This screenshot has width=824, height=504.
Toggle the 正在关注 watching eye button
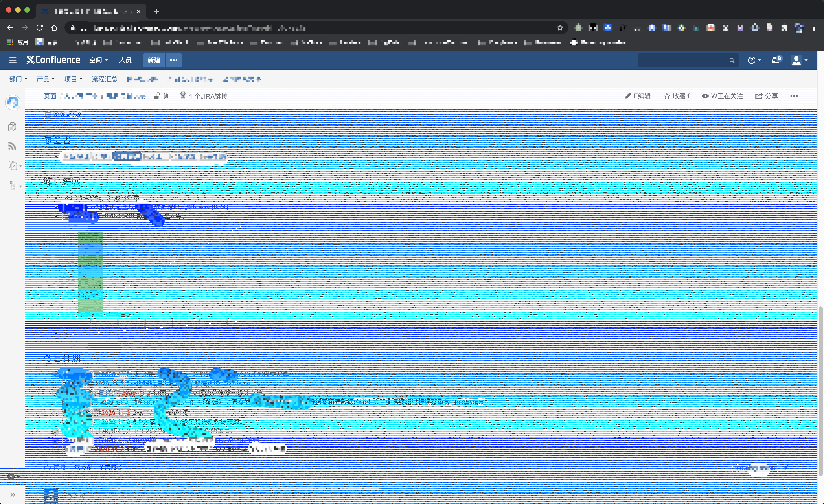pos(722,96)
